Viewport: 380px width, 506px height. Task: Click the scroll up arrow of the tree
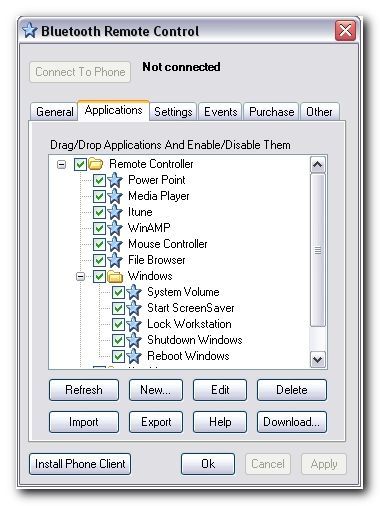[318, 164]
